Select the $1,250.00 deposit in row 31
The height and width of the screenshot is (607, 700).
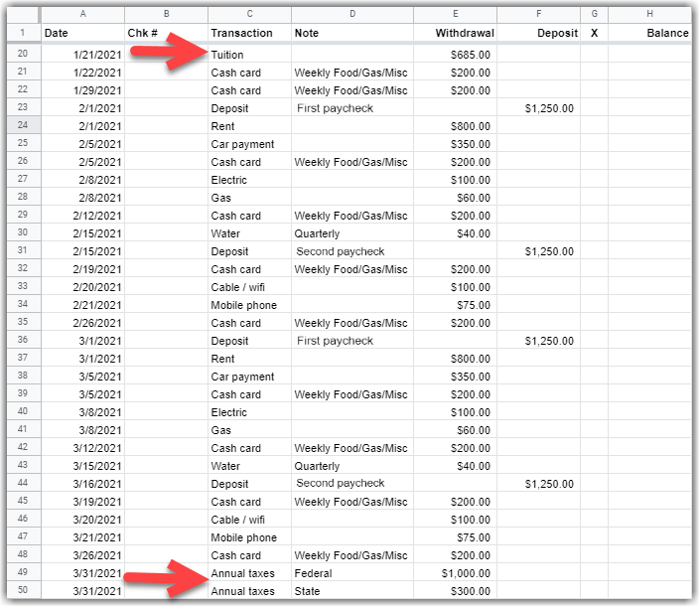(x=539, y=251)
